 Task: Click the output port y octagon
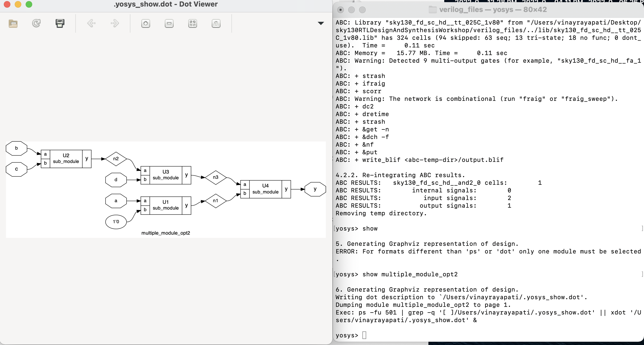315,189
